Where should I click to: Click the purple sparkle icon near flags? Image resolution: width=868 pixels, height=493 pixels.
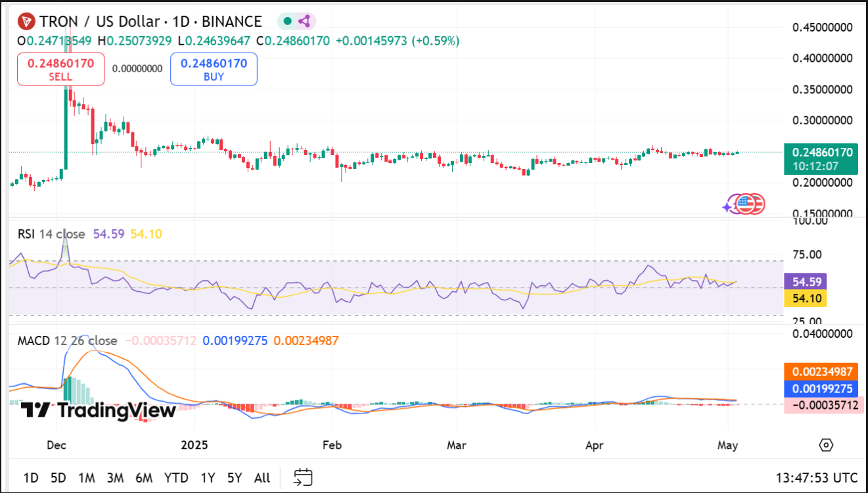click(x=728, y=207)
